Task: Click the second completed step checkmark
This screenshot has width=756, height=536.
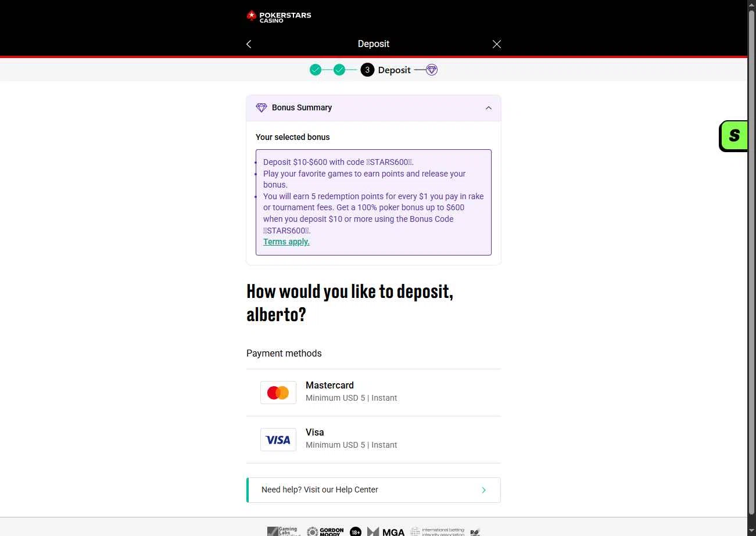Action: point(339,70)
